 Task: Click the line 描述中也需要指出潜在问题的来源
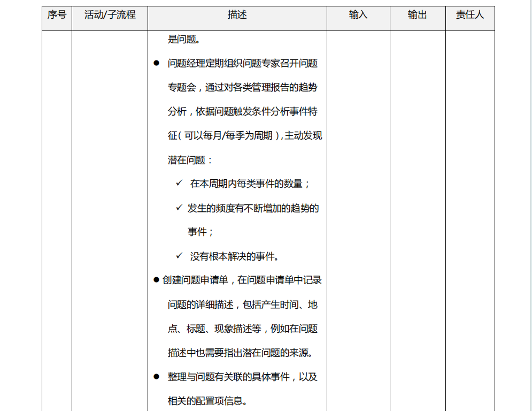click(x=242, y=353)
